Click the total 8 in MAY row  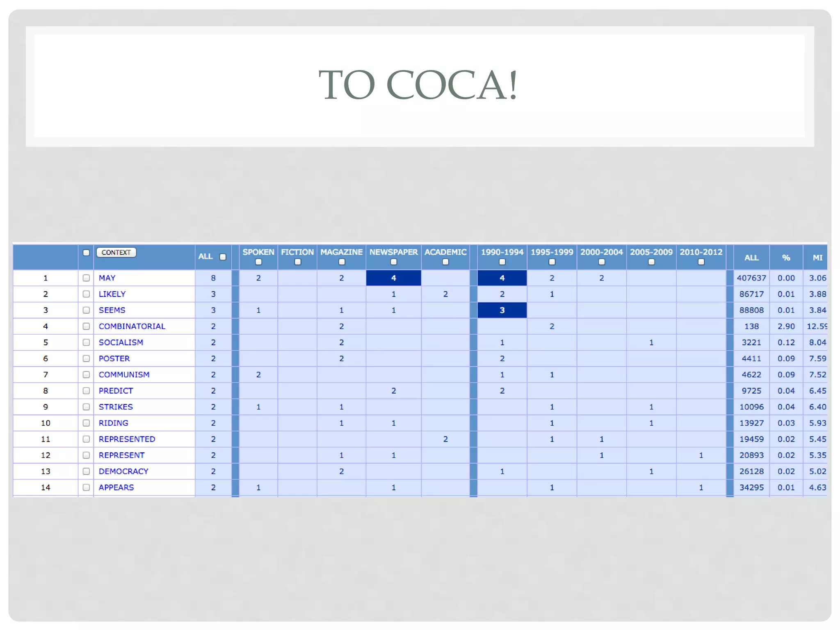click(x=213, y=278)
